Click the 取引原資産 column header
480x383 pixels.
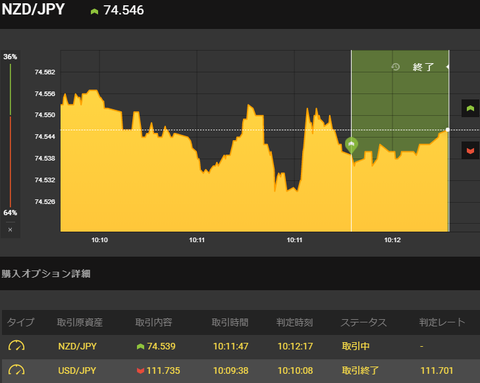pos(80,322)
